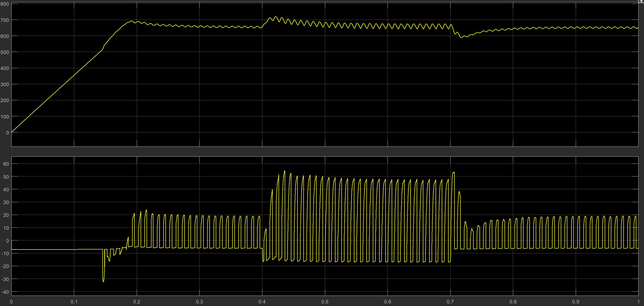Click the -30 y-axis label of lower plot
Screen dimensions: 644x306
[x=5, y=279]
